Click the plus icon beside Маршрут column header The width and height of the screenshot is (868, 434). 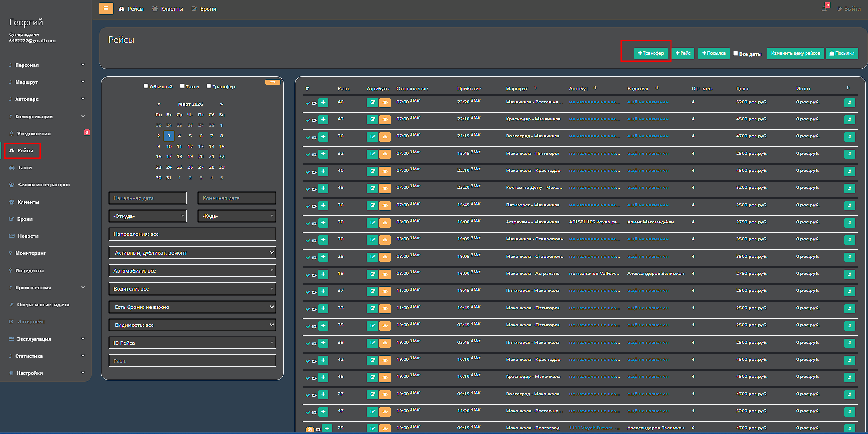pyautogui.click(x=535, y=88)
